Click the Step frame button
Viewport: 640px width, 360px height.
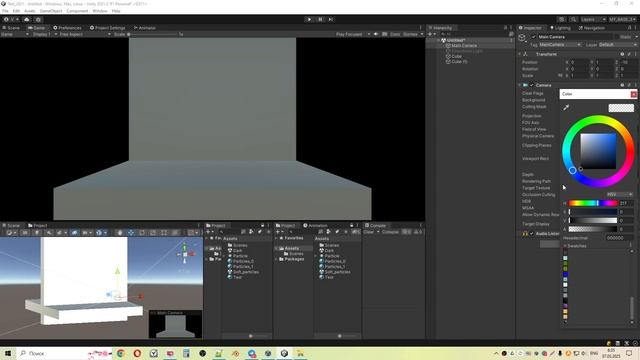(x=331, y=19)
